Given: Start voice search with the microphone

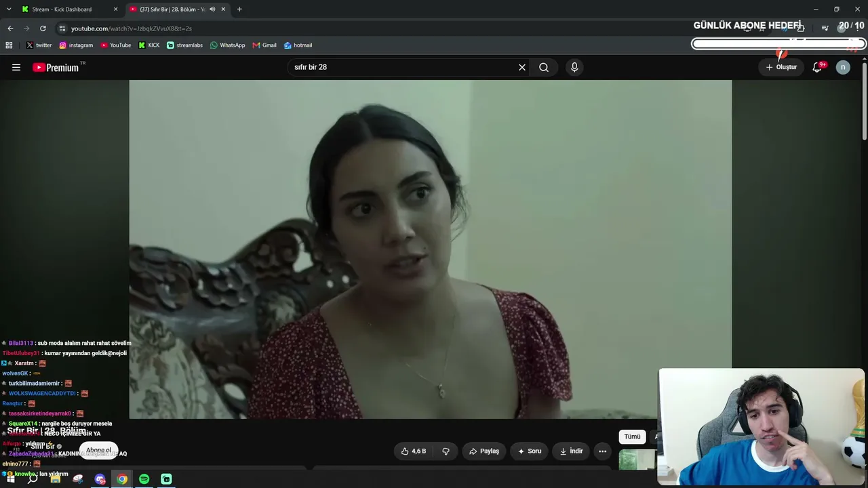Looking at the screenshot, I should click(x=574, y=67).
